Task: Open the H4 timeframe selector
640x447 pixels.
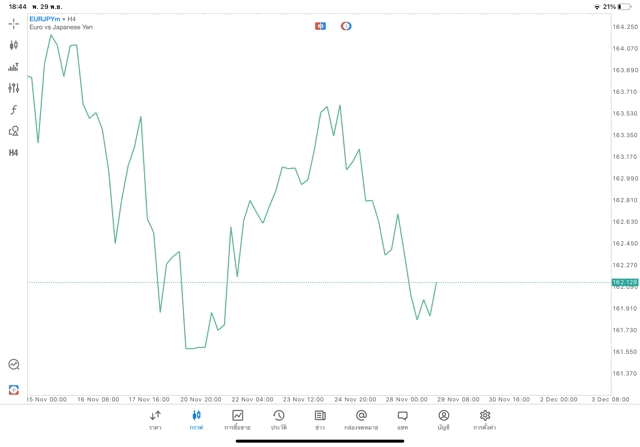Action: click(13, 153)
